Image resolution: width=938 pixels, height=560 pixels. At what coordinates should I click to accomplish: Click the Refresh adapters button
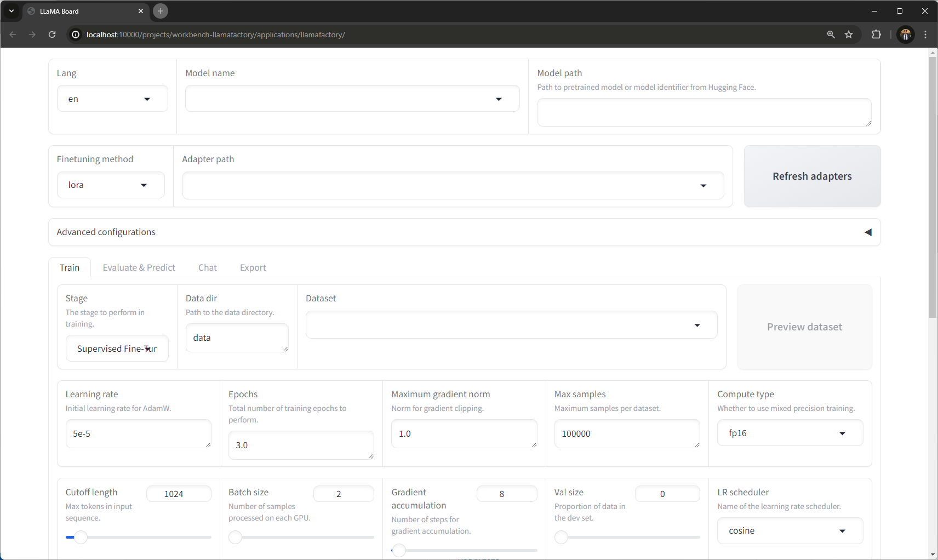(812, 176)
